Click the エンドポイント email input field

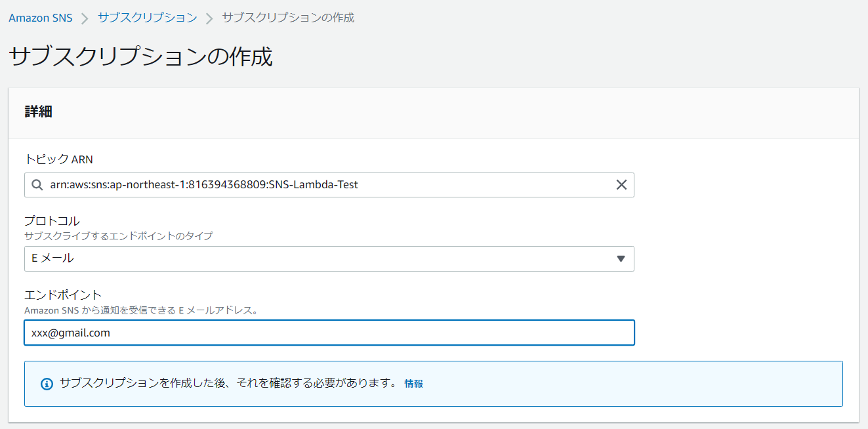click(329, 333)
